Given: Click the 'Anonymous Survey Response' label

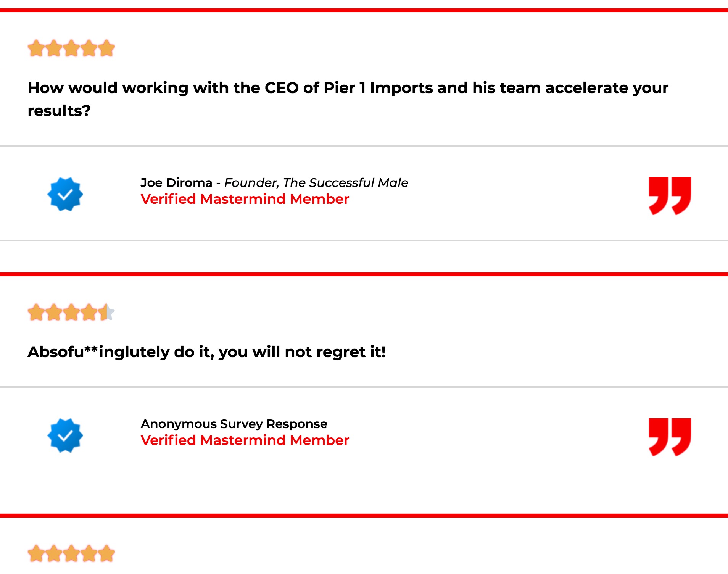Looking at the screenshot, I should (x=234, y=424).
